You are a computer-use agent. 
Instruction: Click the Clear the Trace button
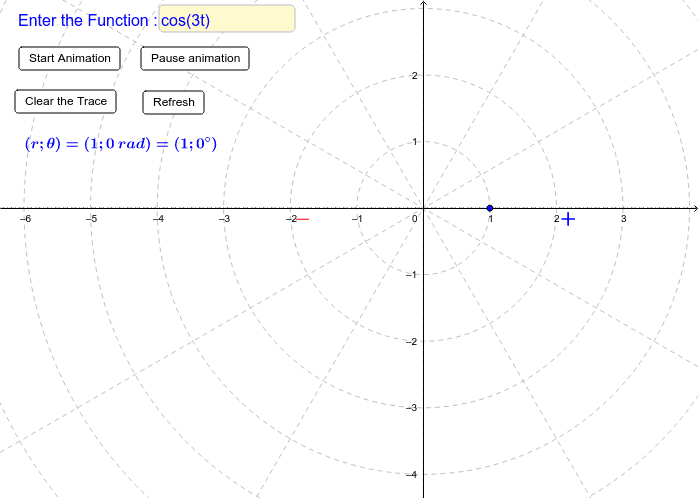pyautogui.click(x=66, y=101)
